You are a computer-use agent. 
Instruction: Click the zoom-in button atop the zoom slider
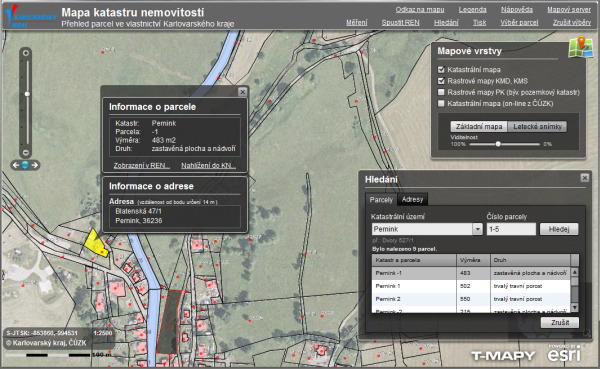pyautogui.click(x=26, y=53)
